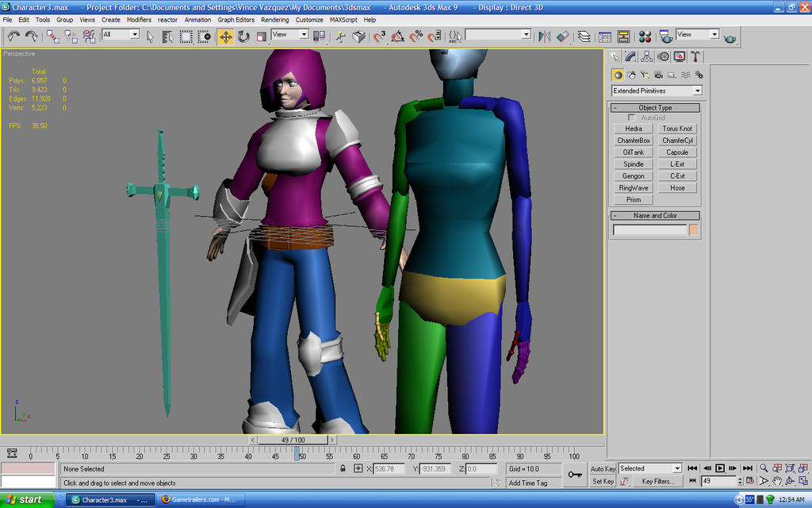Open the Key Filters dialog
This screenshot has width=812, height=508.
(x=657, y=482)
